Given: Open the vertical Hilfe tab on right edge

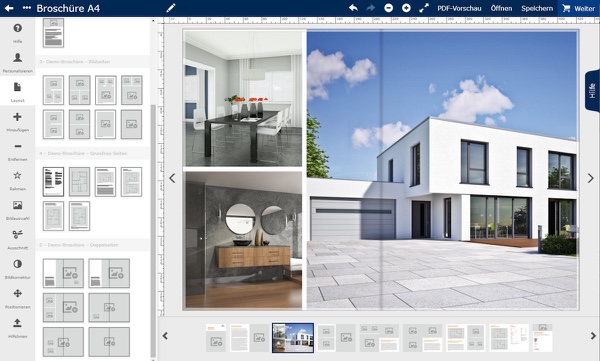Looking at the screenshot, I should (x=592, y=91).
